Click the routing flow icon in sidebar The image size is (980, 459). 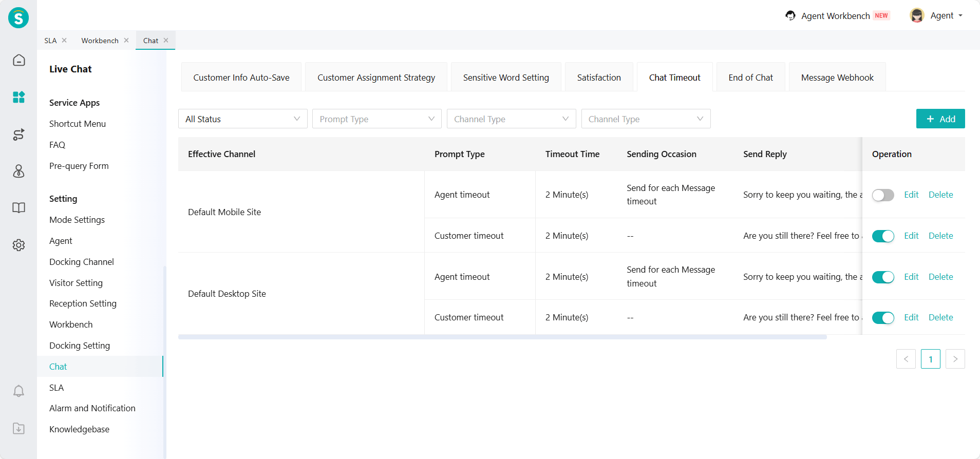pos(19,135)
